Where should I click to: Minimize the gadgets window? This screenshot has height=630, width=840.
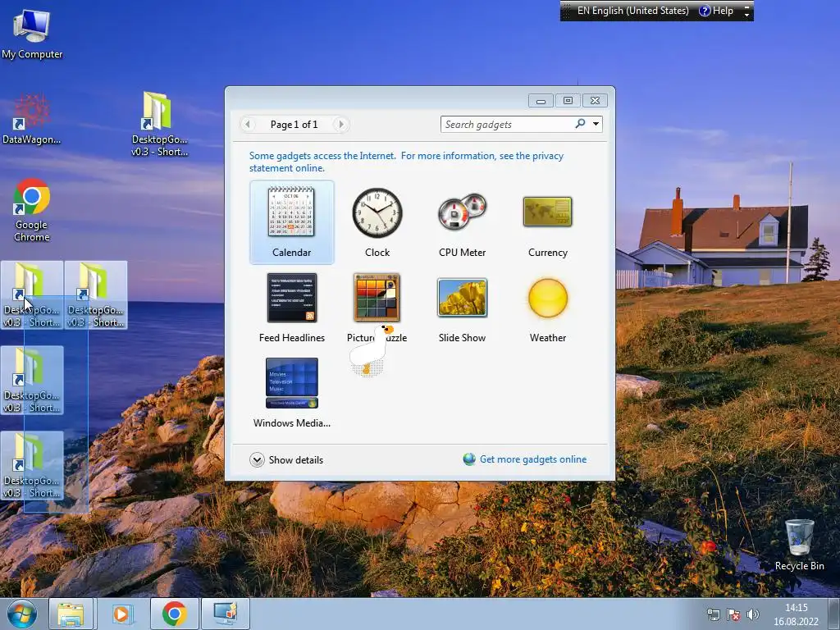point(541,101)
